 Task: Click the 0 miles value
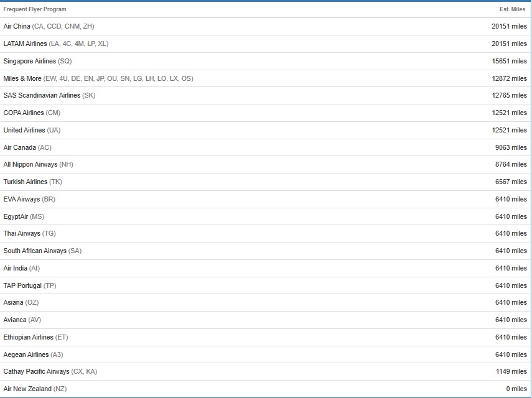coord(516,389)
